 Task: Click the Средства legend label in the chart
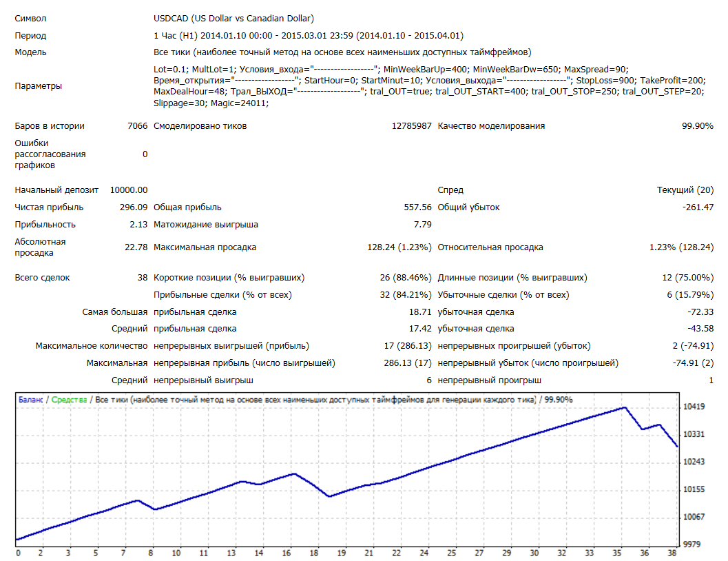click(x=69, y=400)
